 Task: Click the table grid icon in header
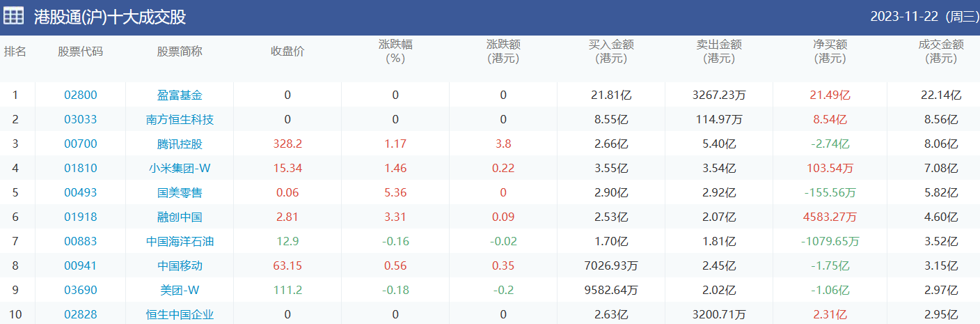pos(14,16)
